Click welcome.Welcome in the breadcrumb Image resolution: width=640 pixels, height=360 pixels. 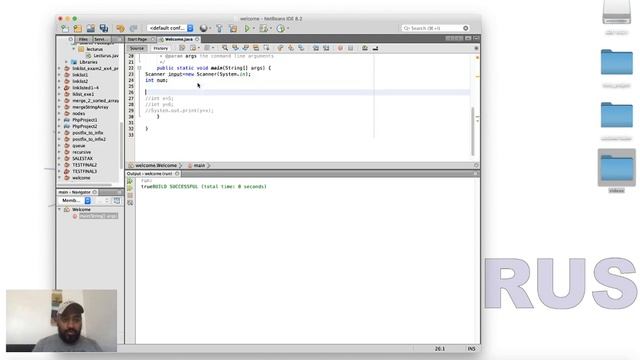click(156, 166)
